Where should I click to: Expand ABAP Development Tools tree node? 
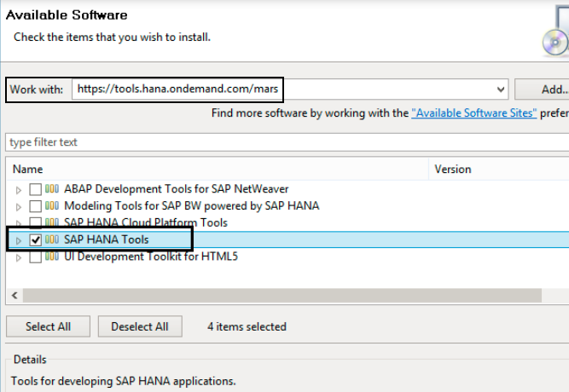(20, 189)
